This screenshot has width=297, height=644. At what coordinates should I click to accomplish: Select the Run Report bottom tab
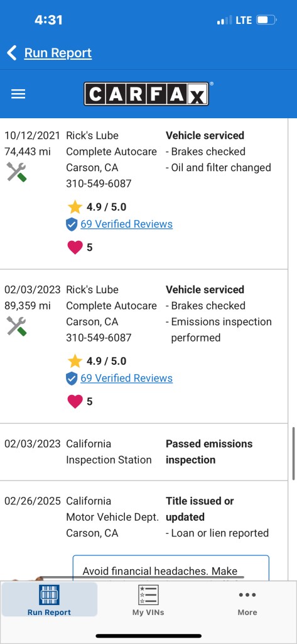[x=49, y=599]
